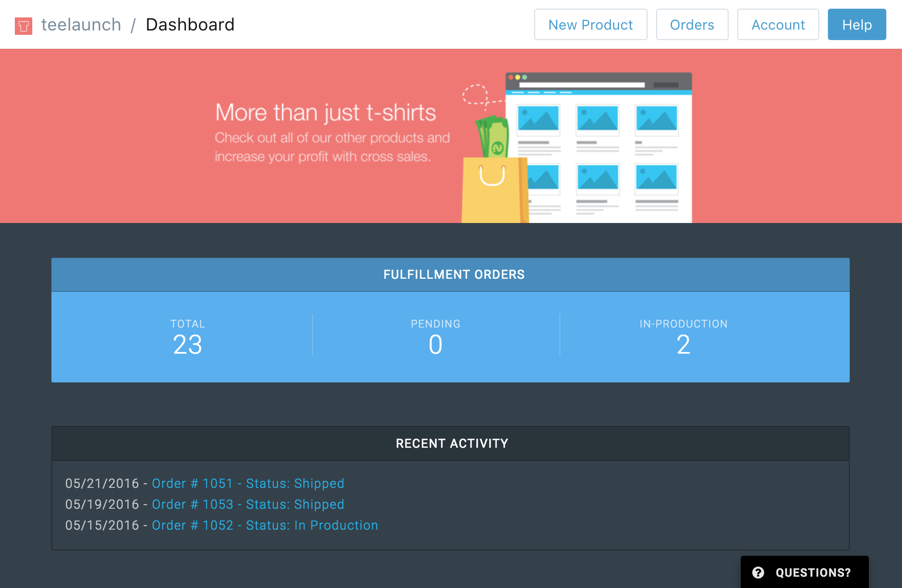The height and width of the screenshot is (588, 902).
Task: Click the blue Help button
Action: (857, 25)
